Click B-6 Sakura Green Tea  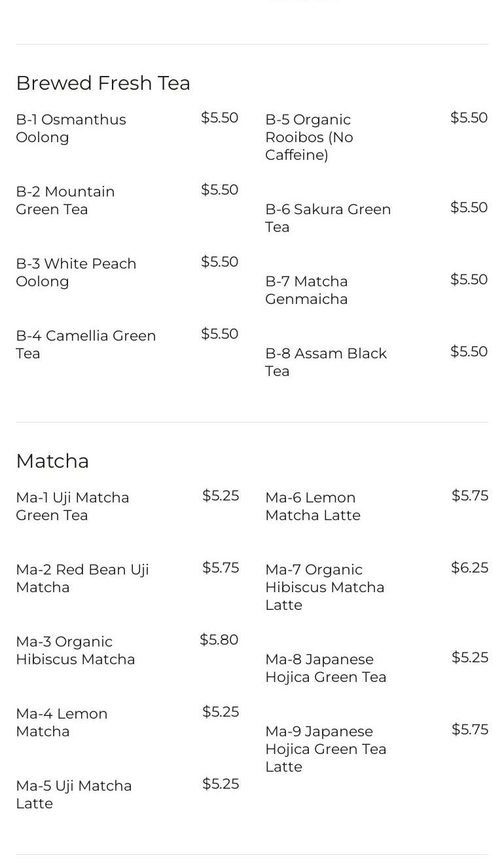tap(327, 218)
